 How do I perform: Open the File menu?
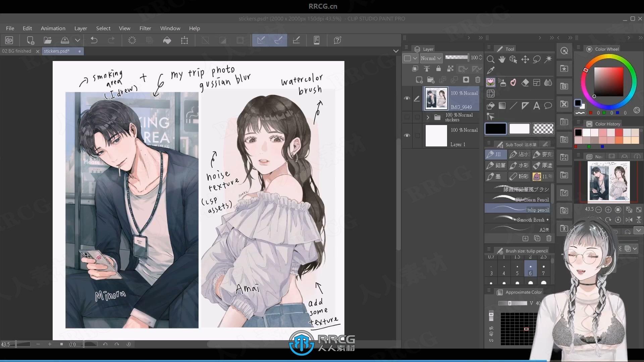click(10, 28)
